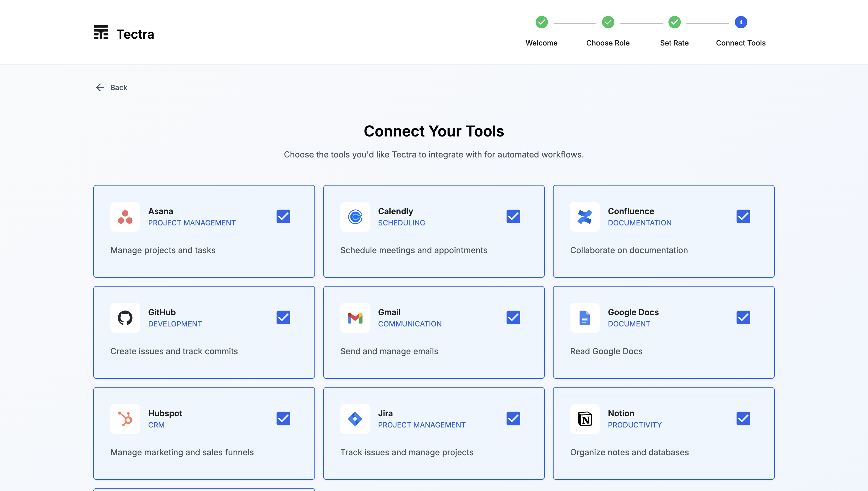The height and width of the screenshot is (491, 868).
Task: Click 'Manage projects and tasks' description
Action: 163,250
